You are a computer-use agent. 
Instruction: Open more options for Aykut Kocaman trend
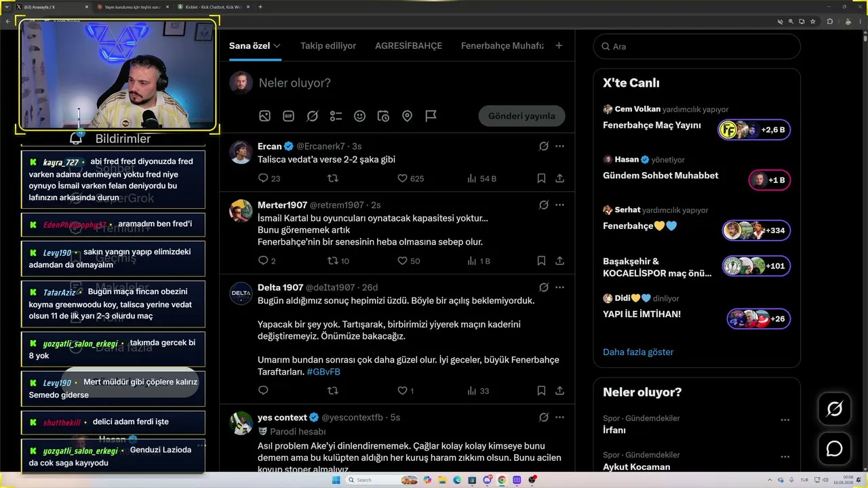coord(785,457)
